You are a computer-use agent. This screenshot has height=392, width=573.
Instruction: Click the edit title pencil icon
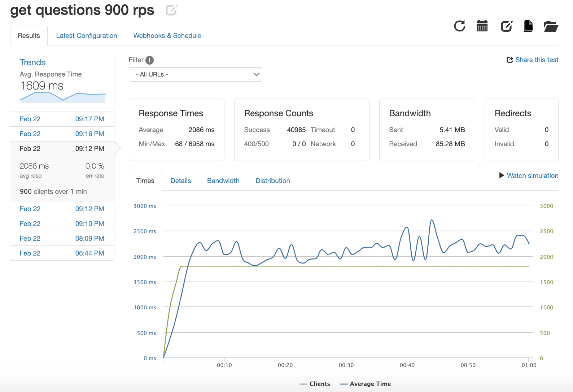point(171,10)
